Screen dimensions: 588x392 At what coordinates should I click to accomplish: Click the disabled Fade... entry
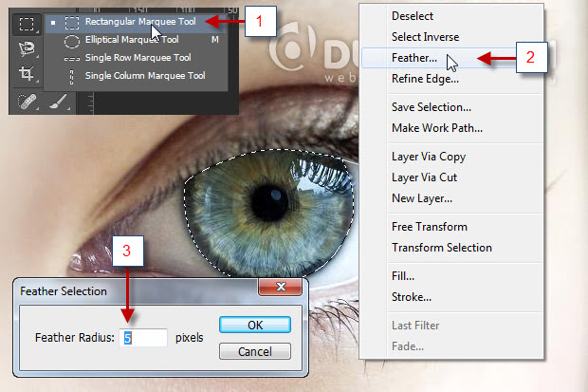click(408, 346)
